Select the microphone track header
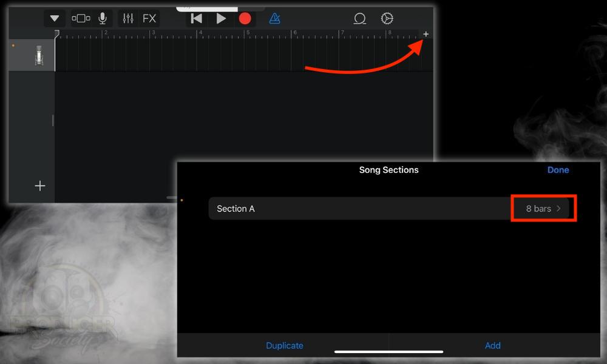This screenshot has width=607, height=364. pyautogui.click(x=32, y=55)
